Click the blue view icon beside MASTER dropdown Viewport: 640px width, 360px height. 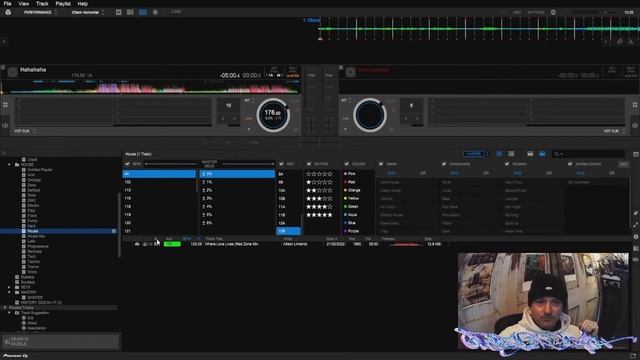click(x=499, y=154)
